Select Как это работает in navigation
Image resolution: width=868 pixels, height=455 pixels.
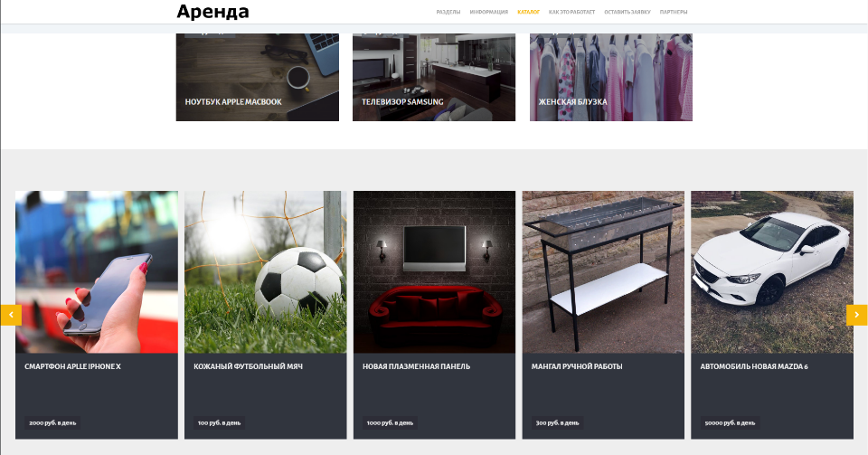coord(571,12)
